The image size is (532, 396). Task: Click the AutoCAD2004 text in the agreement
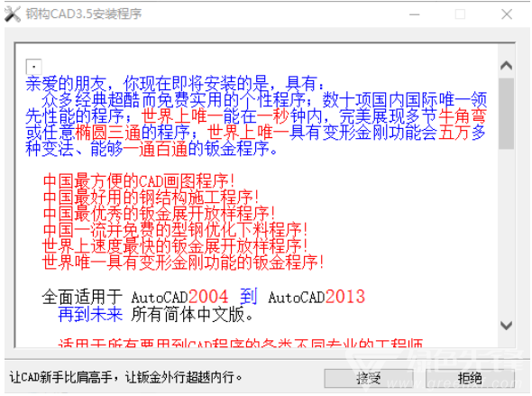(x=179, y=297)
